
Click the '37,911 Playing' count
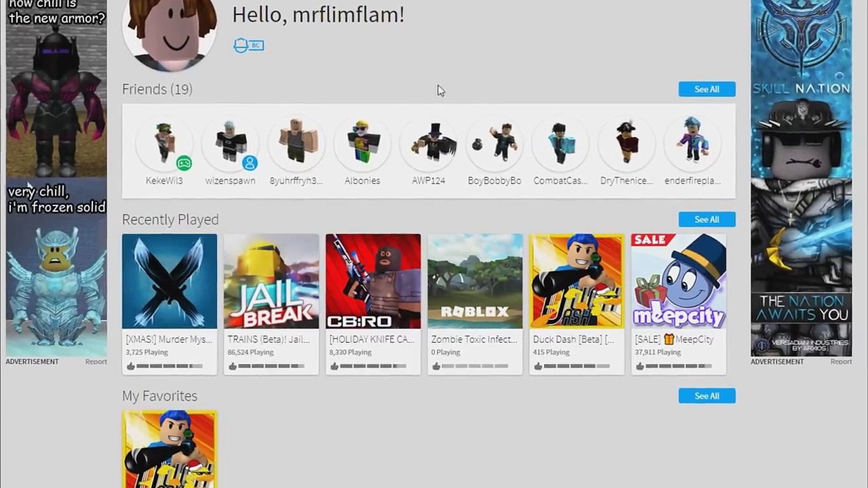[657, 352]
